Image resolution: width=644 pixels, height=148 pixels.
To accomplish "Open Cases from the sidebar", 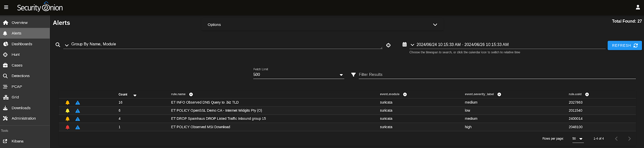I will [x=25, y=65].
